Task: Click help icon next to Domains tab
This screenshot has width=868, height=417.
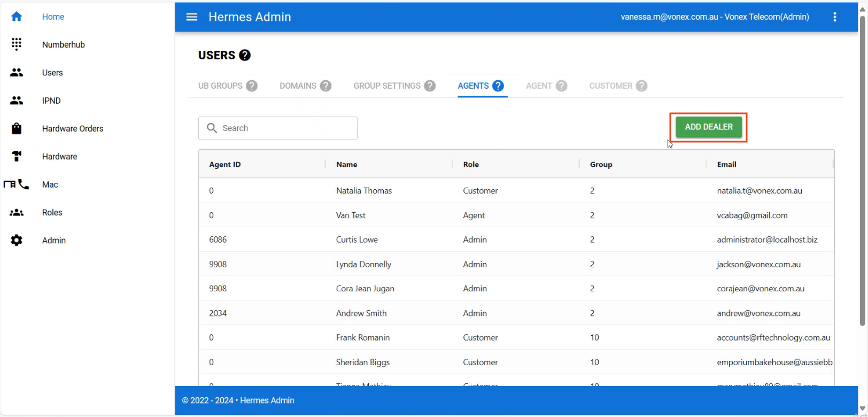Action: pos(325,86)
